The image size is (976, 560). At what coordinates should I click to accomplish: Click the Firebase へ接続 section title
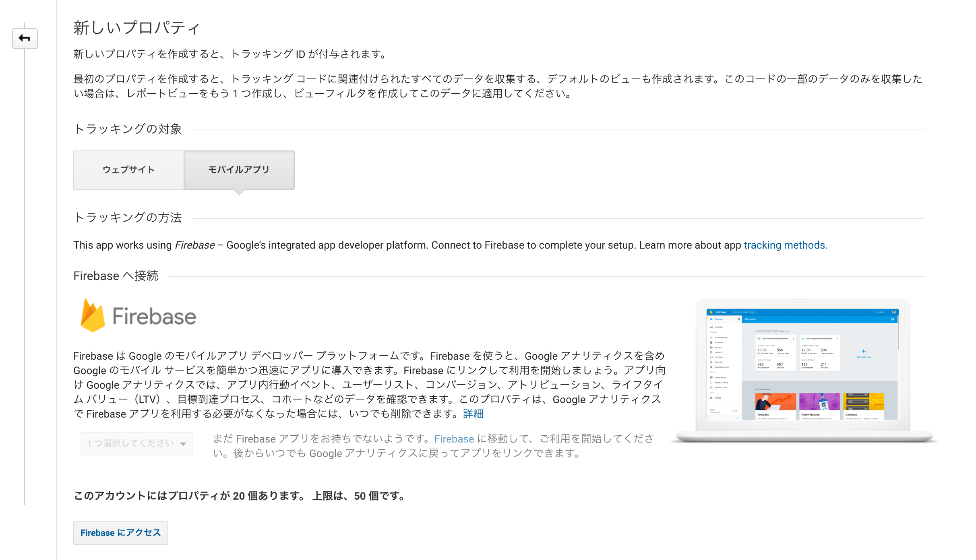coord(116,276)
